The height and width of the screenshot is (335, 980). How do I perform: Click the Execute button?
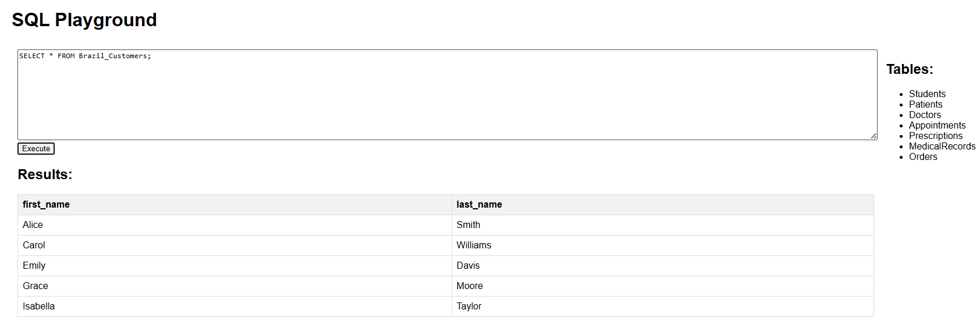pyautogui.click(x=36, y=149)
